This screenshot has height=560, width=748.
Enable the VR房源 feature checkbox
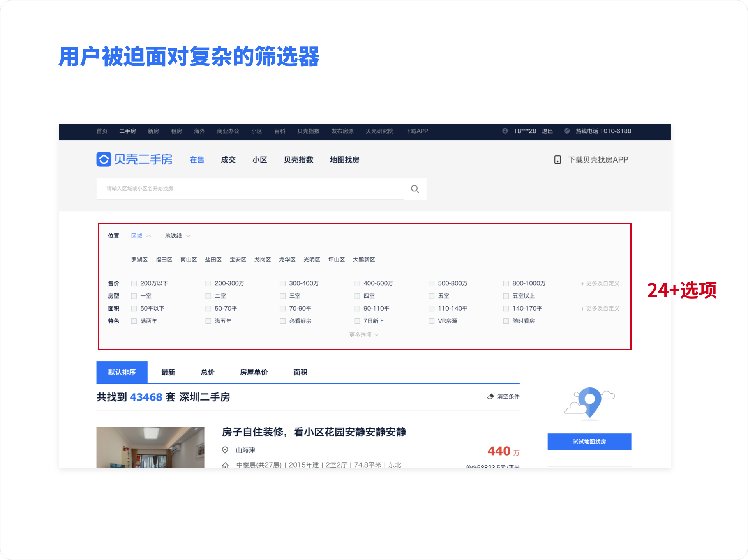tap(432, 321)
